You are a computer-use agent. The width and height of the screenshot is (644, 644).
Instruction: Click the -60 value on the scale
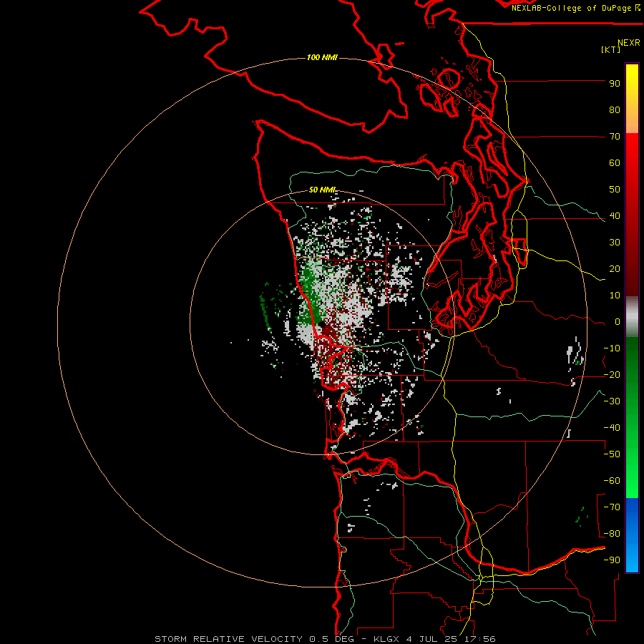(612, 481)
